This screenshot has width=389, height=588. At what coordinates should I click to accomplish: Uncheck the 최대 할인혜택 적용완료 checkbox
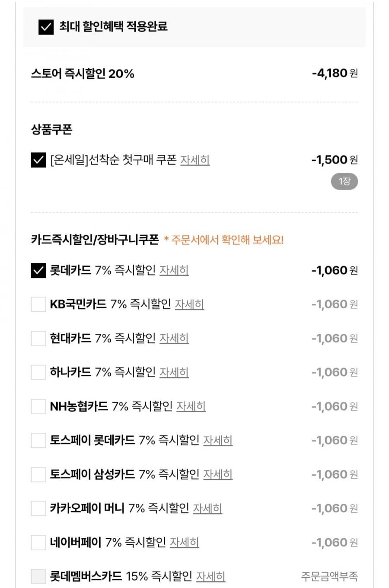click(46, 27)
